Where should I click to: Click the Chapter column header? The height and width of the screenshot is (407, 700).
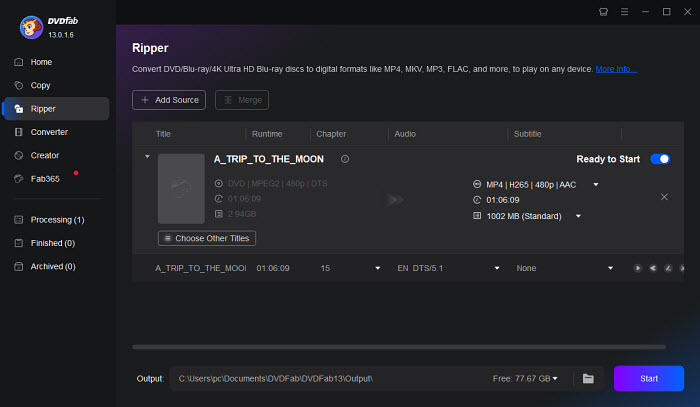[331, 134]
